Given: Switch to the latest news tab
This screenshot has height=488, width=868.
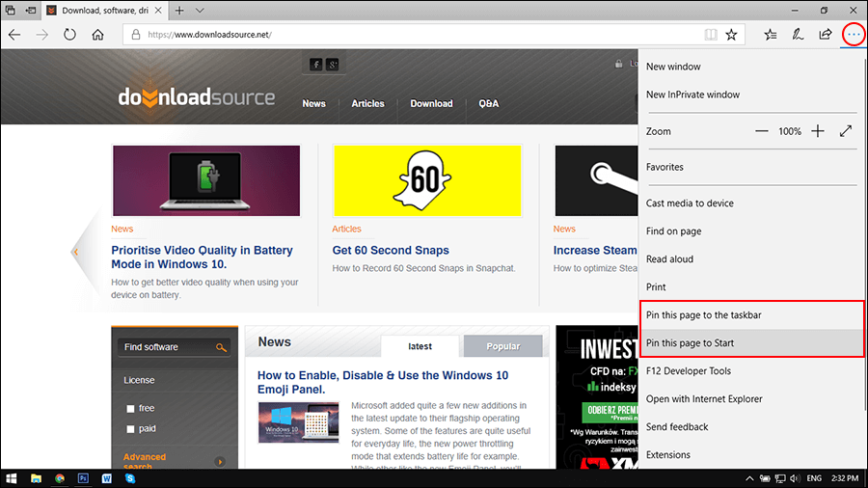Looking at the screenshot, I should (420, 346).
